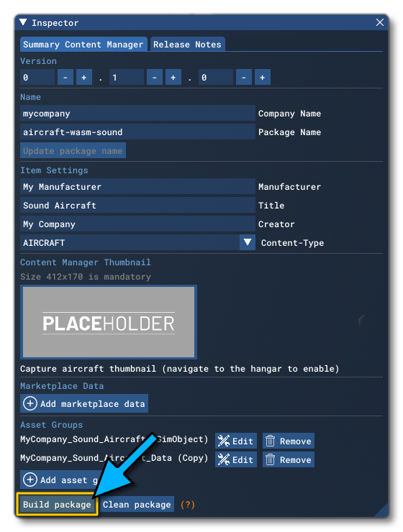Remove the SimObject asset group

click(289, 441)
